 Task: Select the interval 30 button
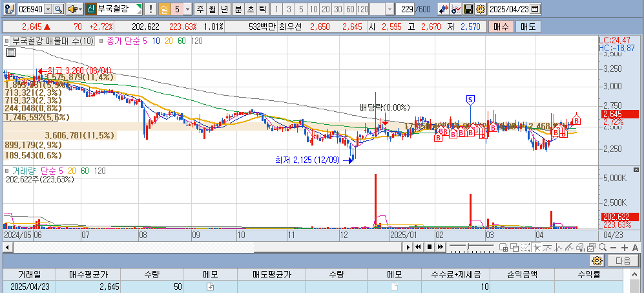click(338, 9)
